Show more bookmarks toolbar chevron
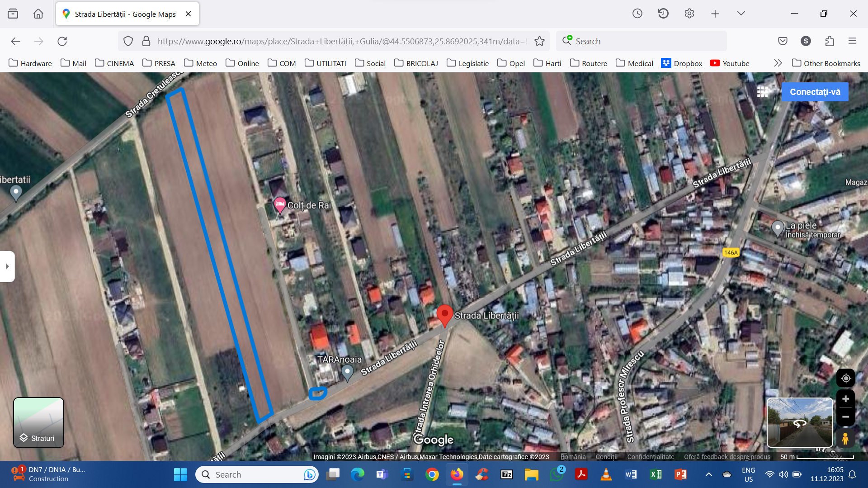 (778, 63)
